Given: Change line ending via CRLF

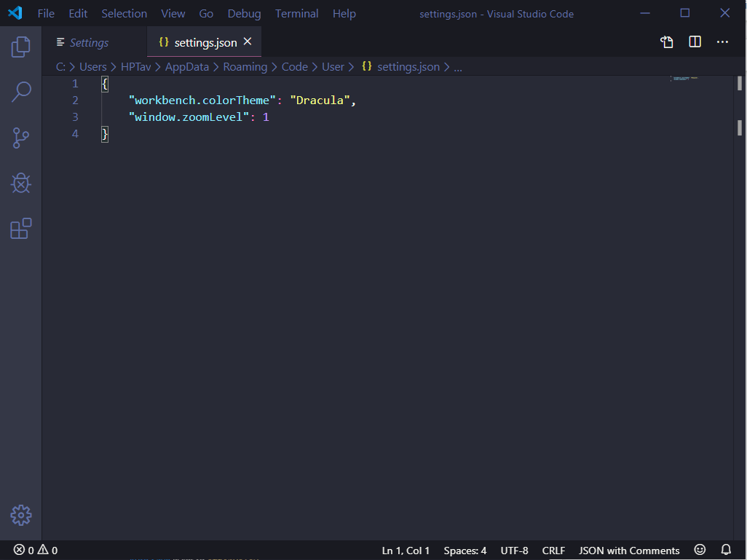Looking at the screenshot, I should [x=553, y=551].
